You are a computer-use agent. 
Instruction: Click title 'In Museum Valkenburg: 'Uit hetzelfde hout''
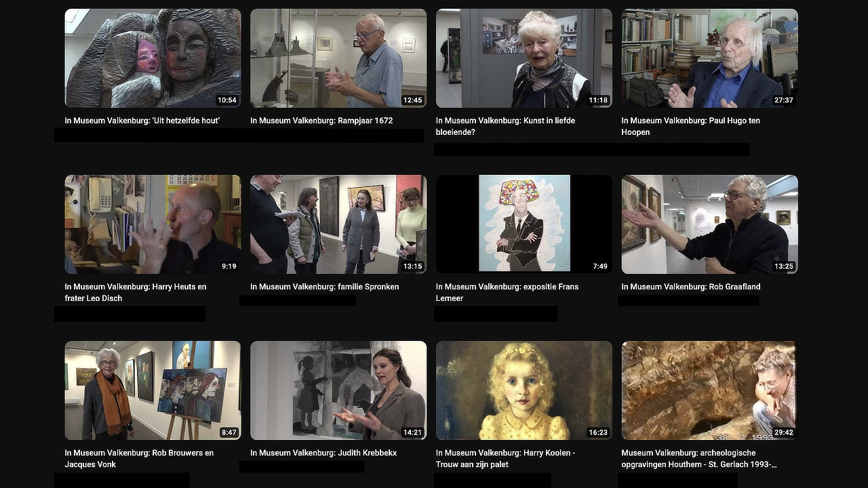coord(142,121)
